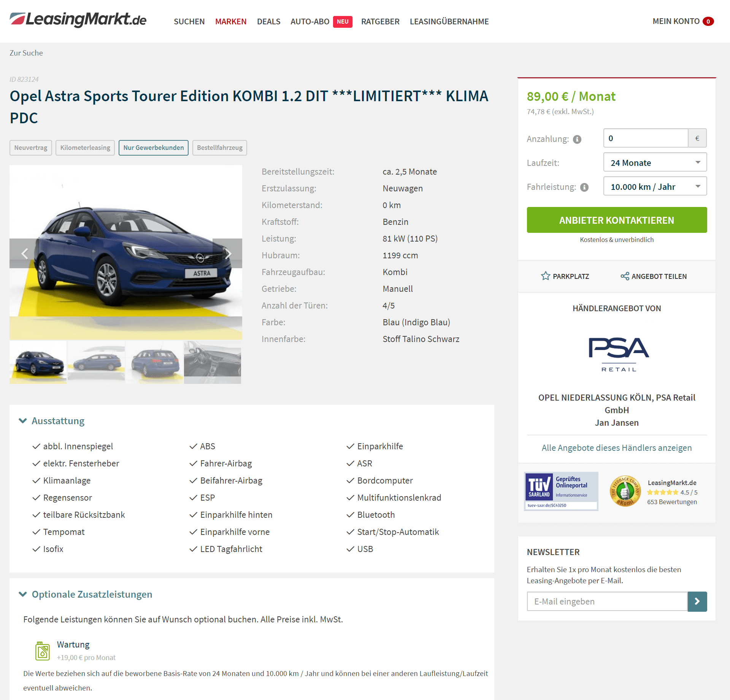
Task: Focus the newsletter E-Mail eingeben field
Action: tap(607, 601)
